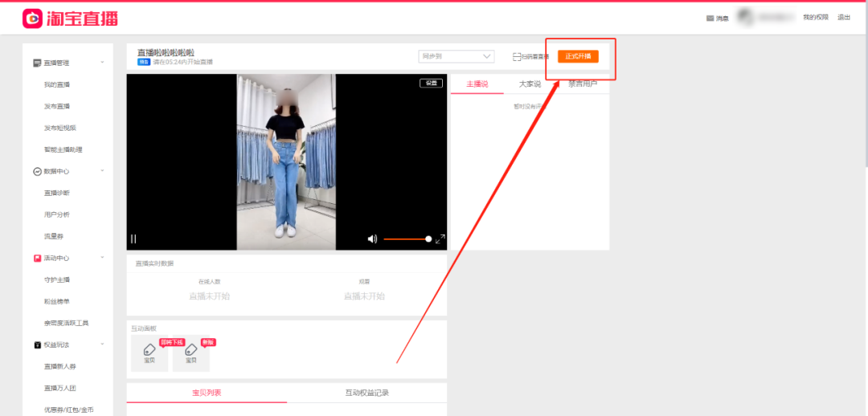Open 守护主播 in the sidebar
868x416 pixels.
[57, 280]
